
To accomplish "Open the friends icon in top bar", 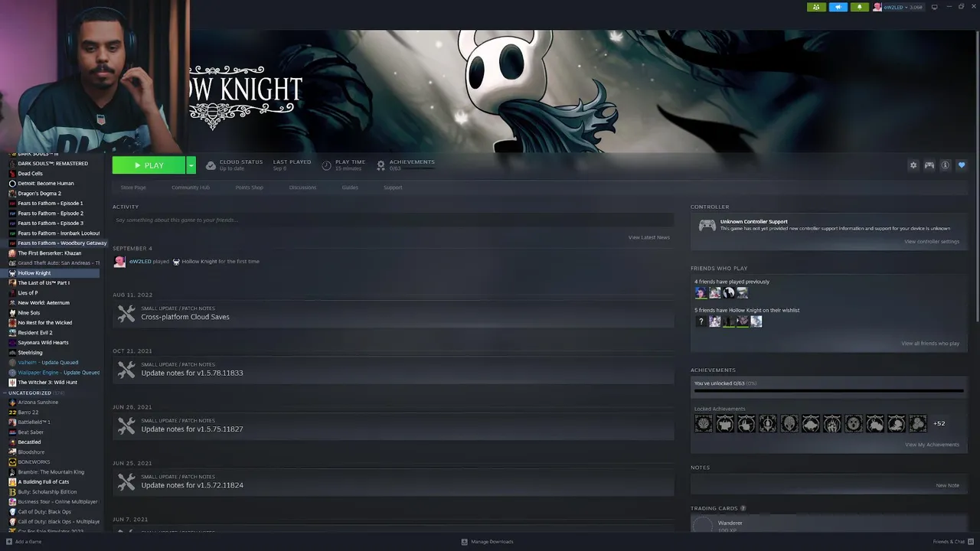I will tap(816, 7).
